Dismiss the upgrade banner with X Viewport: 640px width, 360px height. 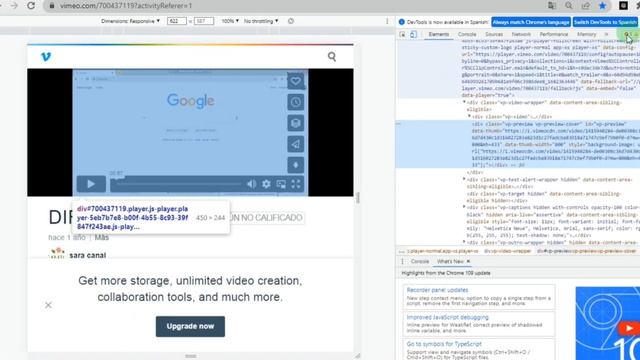(x=48, y=305)
